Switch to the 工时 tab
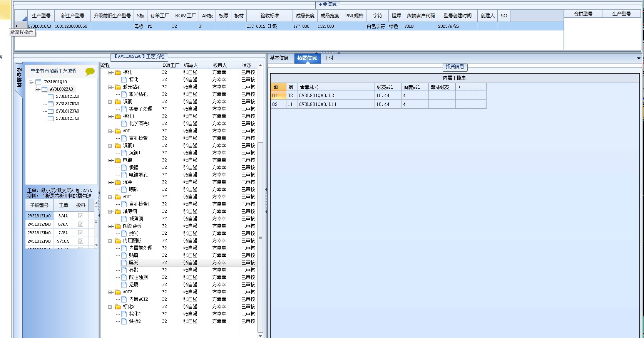 [328, 58]
